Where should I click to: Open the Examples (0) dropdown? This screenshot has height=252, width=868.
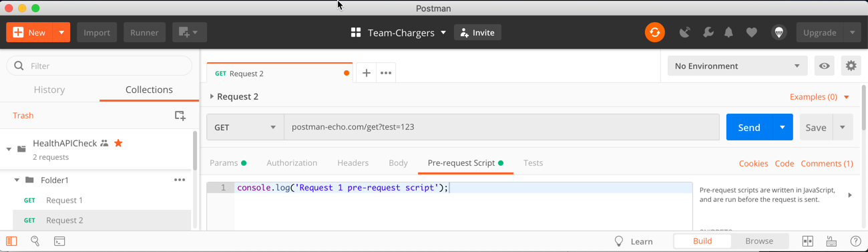[819, 96]
